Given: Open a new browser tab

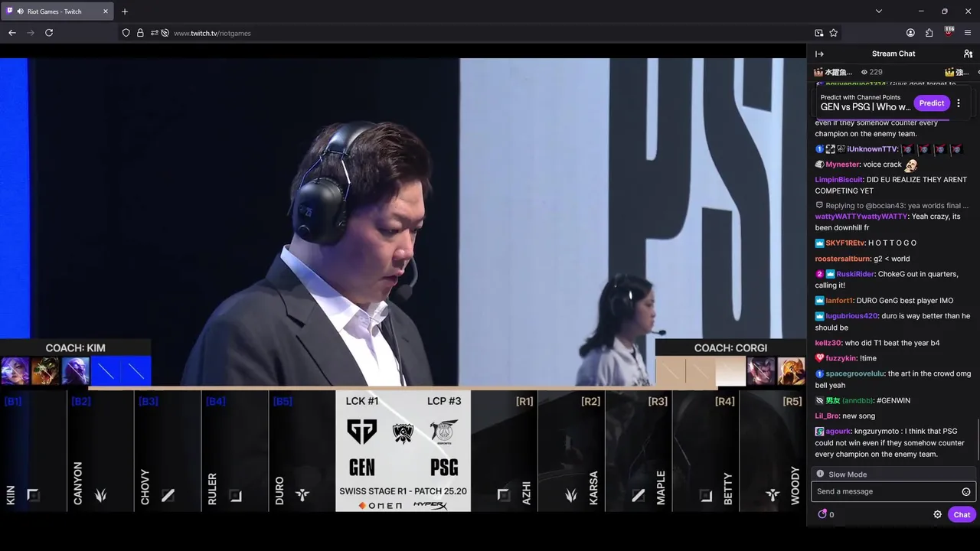Looking at the screenshot, I should 125,11.
